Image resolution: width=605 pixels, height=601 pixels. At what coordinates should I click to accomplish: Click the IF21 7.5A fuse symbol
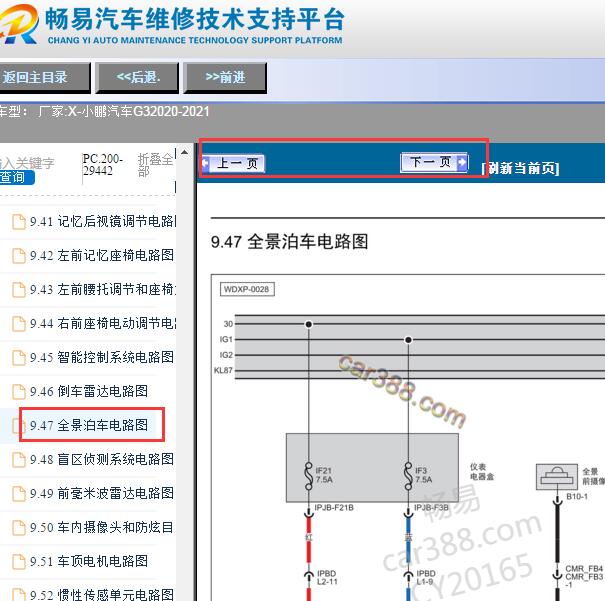click(x=309, y=476)
